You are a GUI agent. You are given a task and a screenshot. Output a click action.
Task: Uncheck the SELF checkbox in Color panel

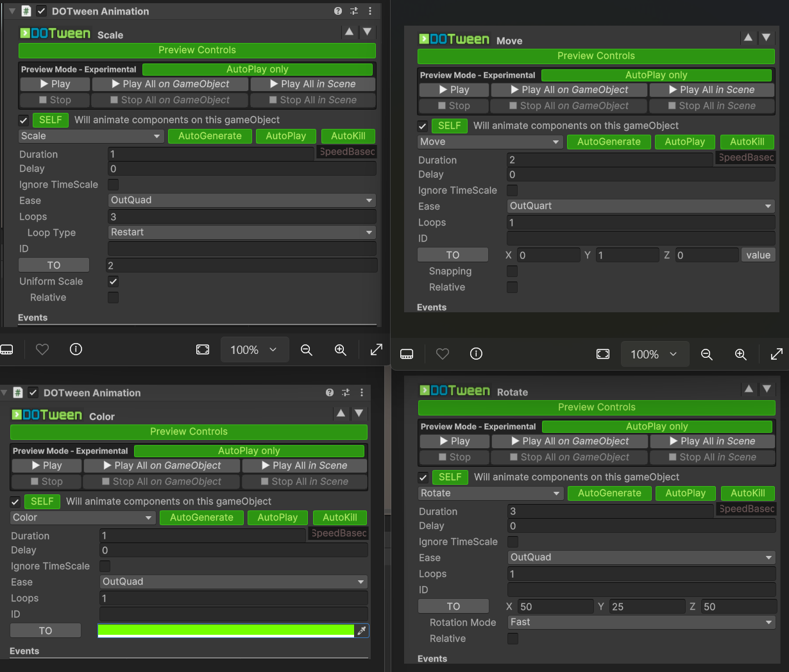coord(15,501)
